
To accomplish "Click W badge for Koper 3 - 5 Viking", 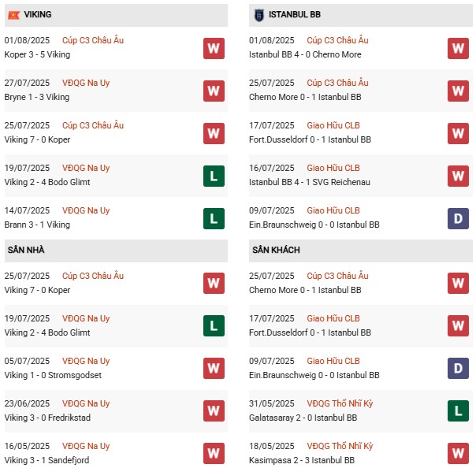I will [214, 48].
